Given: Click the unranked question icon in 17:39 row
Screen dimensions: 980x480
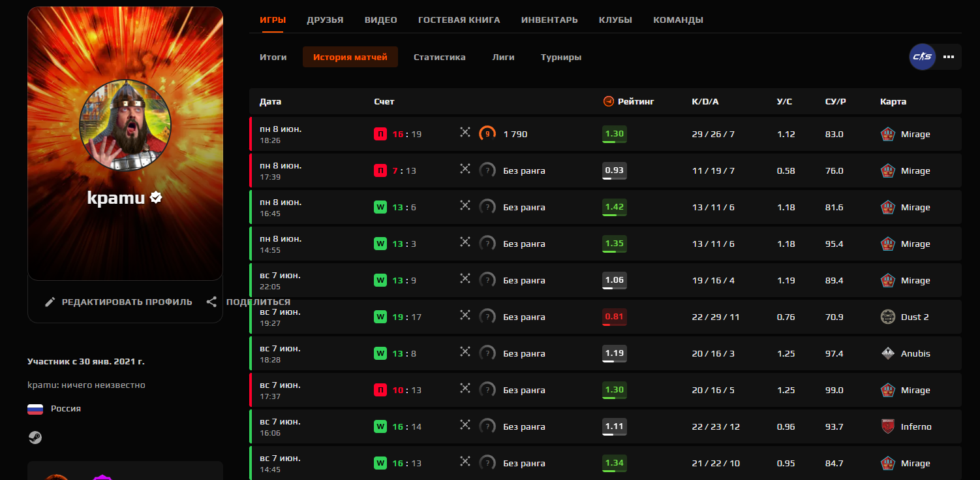Looking at the screenshot, I should pos(487,170).
